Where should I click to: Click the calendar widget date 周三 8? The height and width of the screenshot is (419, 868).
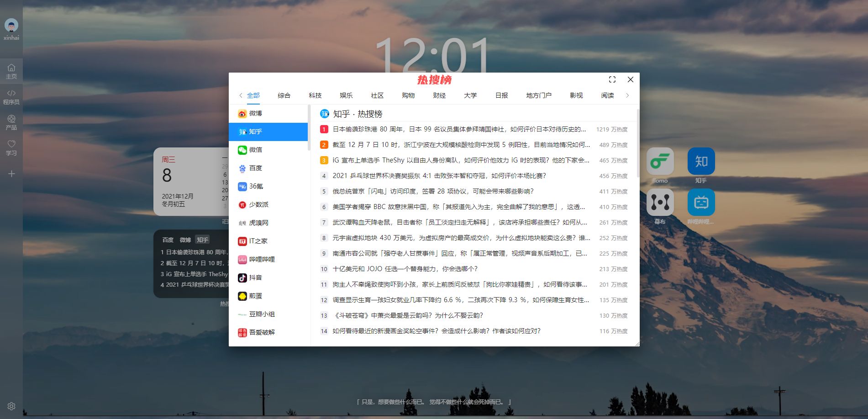[168, 170]
